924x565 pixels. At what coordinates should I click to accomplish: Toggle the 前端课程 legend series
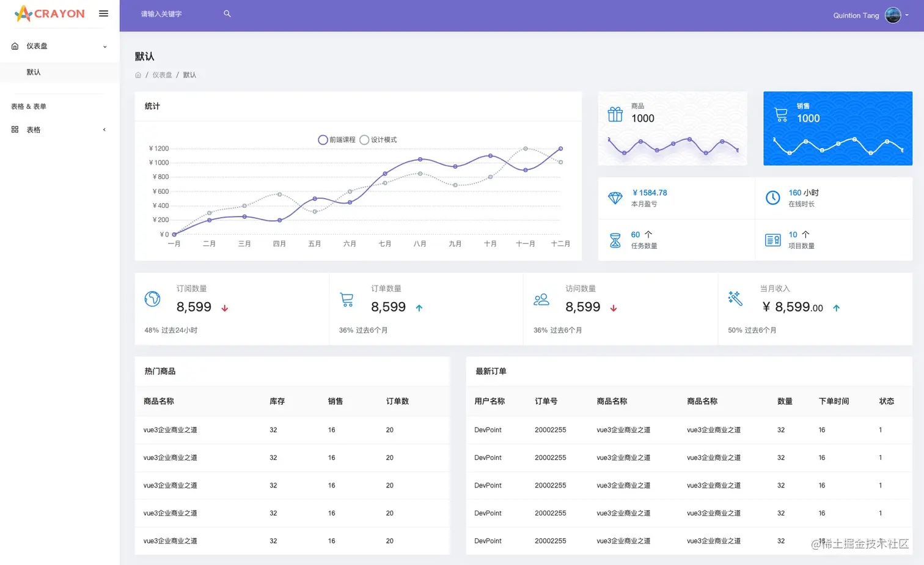(x=337, y=139)
